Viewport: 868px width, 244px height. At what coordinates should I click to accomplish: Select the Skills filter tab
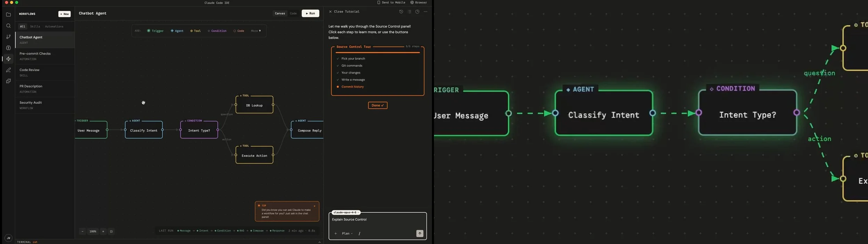pyautogui.click(x=35, y=26)
